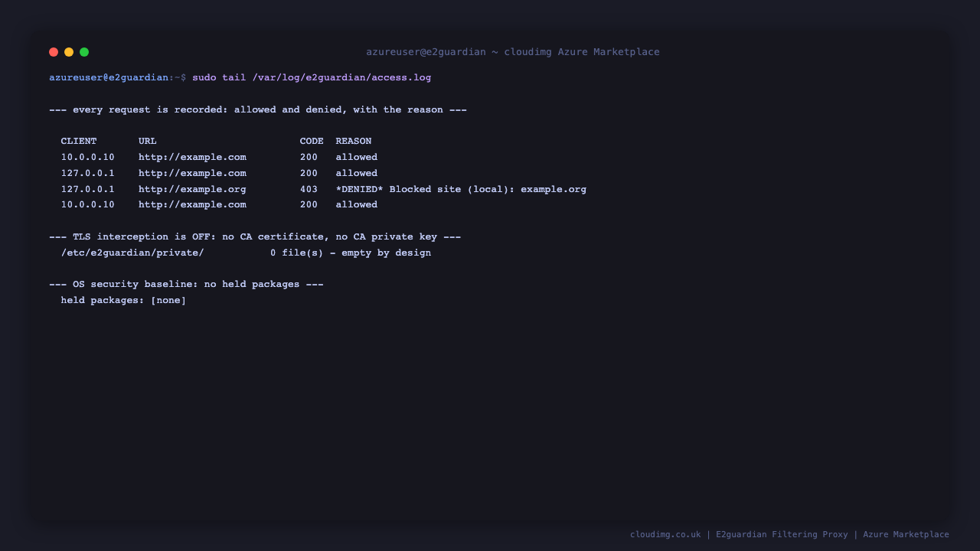Screen dimensions: 980x551
Task: Click the 'TLS interception is OFF' line
Action: [x=255, y=236]
